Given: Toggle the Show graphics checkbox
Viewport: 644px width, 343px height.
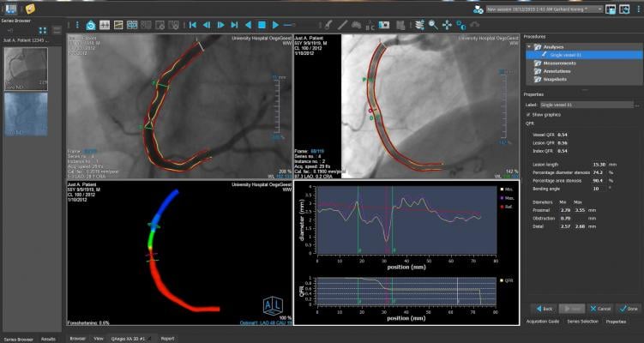Looking at the screenshot, I should coord(527,113).
